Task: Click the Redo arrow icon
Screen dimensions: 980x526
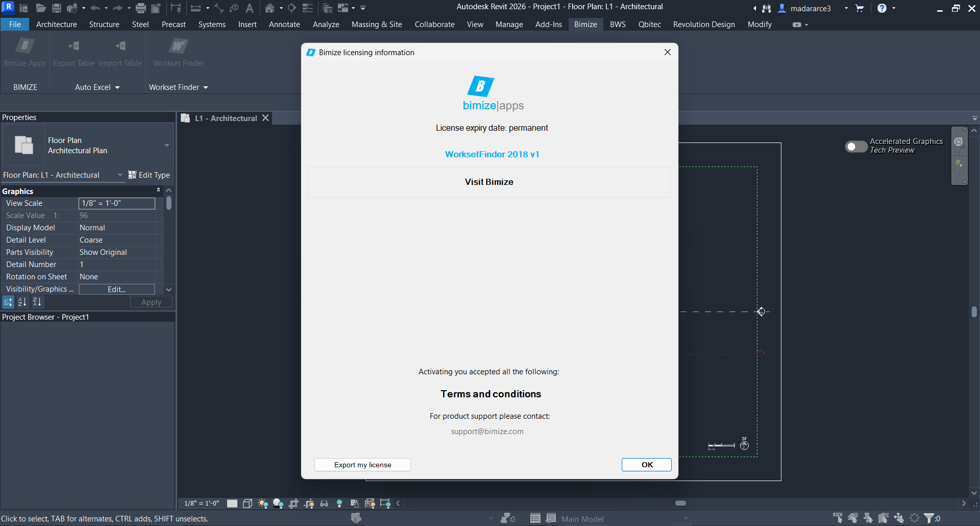Action: [117, 8]
